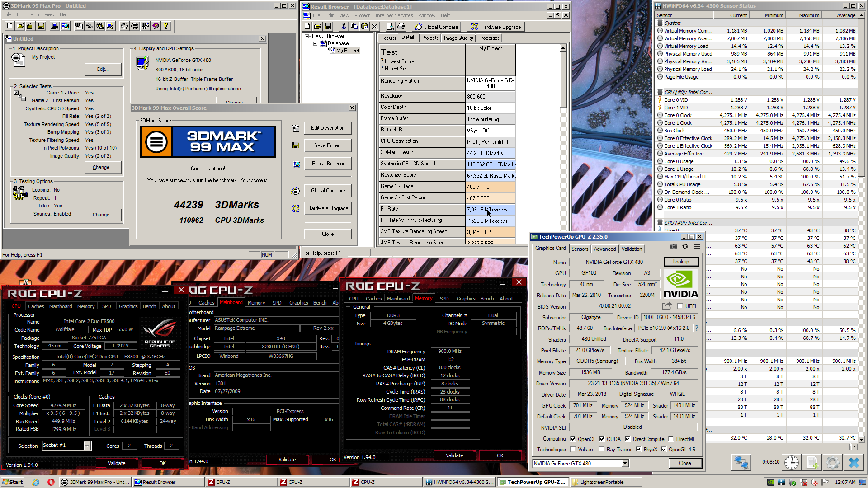Toggle CUDA checkbox in GPU-Z

[602, 439]
